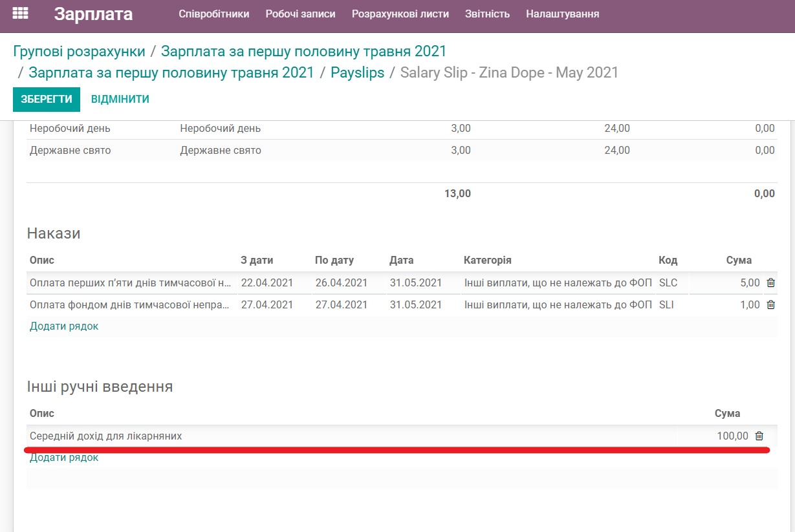The height and width of the screenshot is (532, 795).
Task: Open the Налаштування menu
Action: 560,13
